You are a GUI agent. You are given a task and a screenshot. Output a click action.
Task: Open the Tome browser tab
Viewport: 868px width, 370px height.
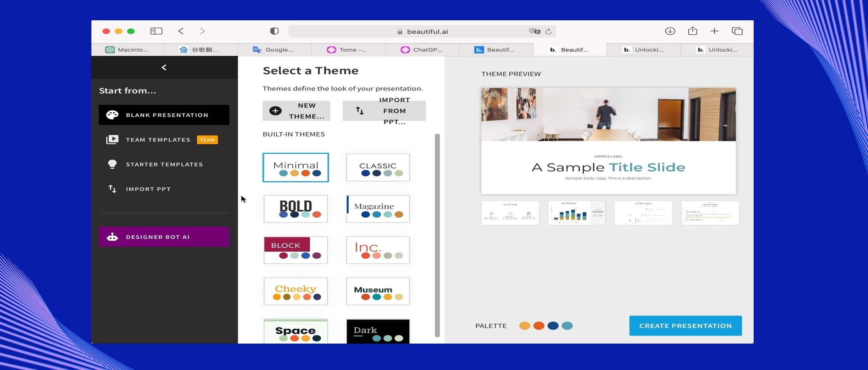348,50
